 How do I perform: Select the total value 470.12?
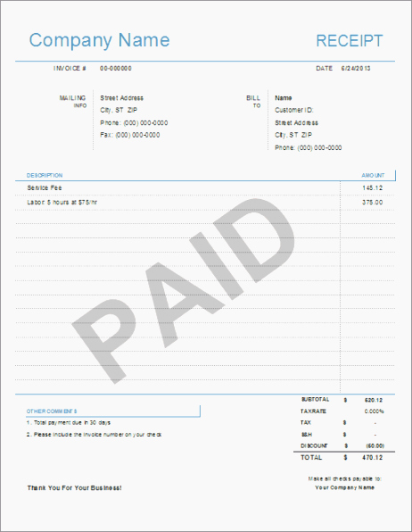click(x=373, y=458)
